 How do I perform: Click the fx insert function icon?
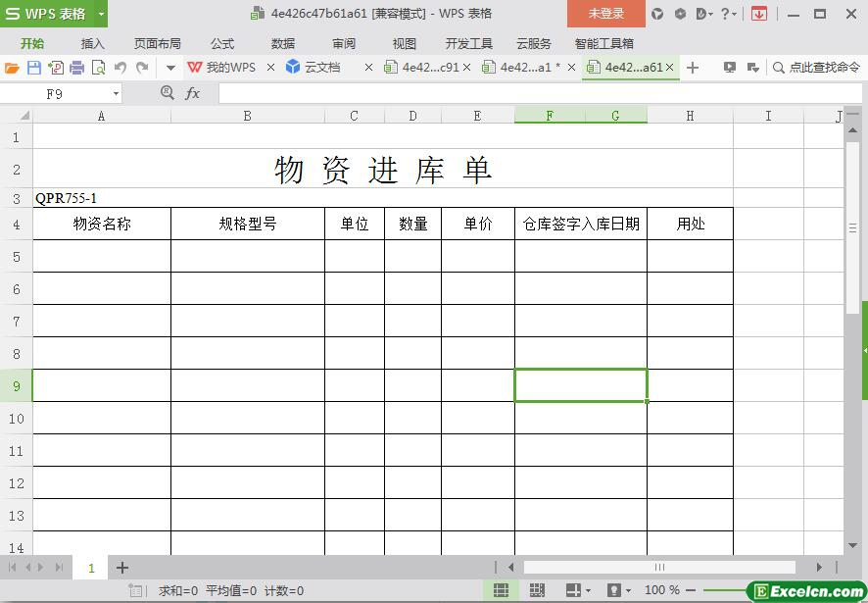click(192, 93)
